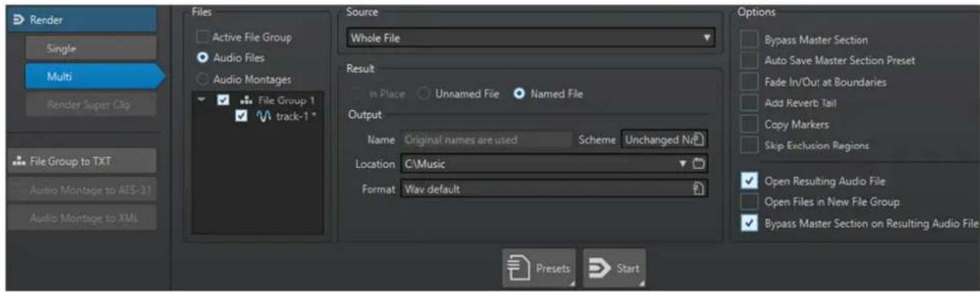Viewport: 980px width, 292px height.
Task: Enable Auto Save Master Section Preset
Action: pyautogui.click(x=750, y=59)
